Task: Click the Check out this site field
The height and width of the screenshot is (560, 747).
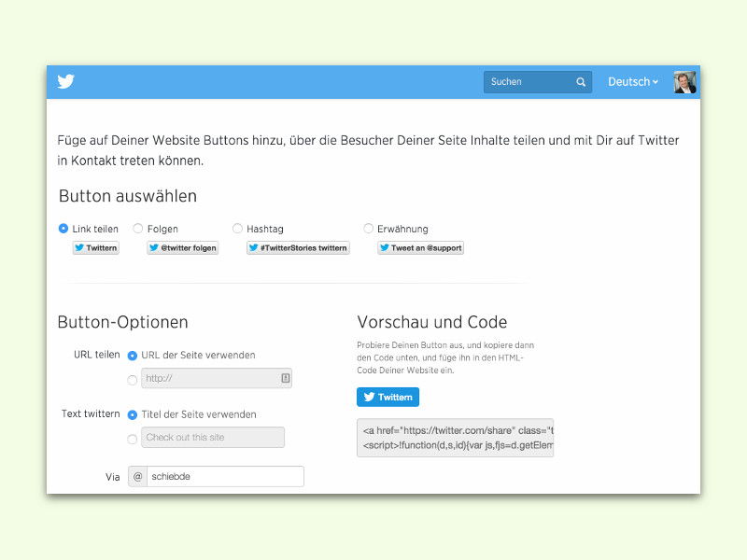Action: tap(213, 437)
